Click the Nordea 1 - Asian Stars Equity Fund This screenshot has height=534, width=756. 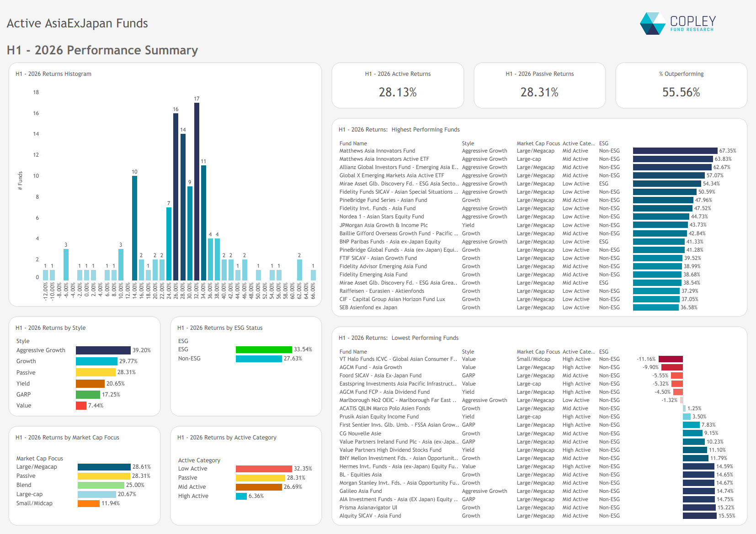click(x=382, y=217)
